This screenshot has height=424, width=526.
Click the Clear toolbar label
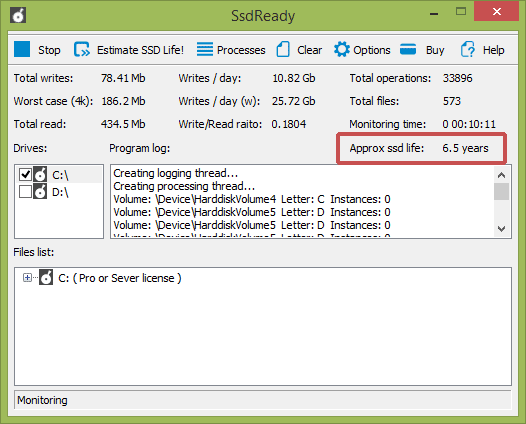[x=309, y=50]
